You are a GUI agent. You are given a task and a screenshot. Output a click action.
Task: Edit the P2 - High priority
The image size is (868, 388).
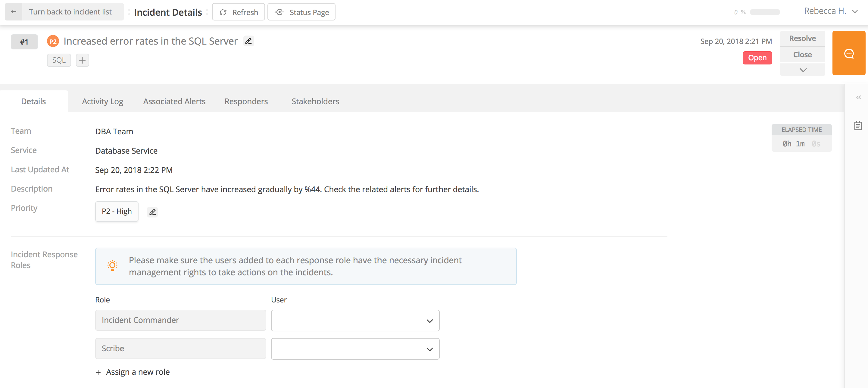pyautogui.click(x=152, y=212)
